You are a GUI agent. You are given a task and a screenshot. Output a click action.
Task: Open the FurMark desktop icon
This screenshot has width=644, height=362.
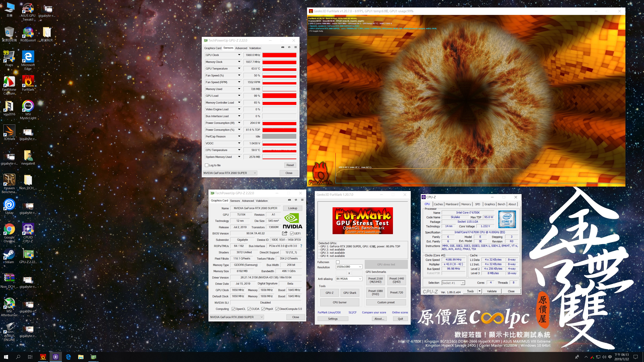pos(28,83)
